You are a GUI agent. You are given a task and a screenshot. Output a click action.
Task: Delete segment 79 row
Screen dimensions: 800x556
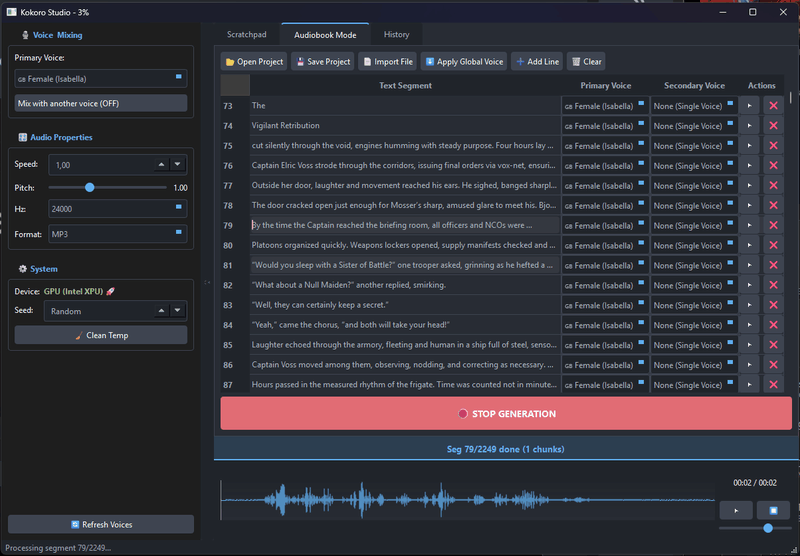(773, 225)
